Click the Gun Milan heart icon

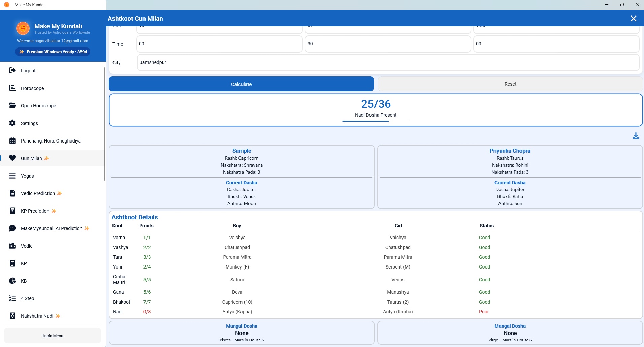tap(12, 158)
